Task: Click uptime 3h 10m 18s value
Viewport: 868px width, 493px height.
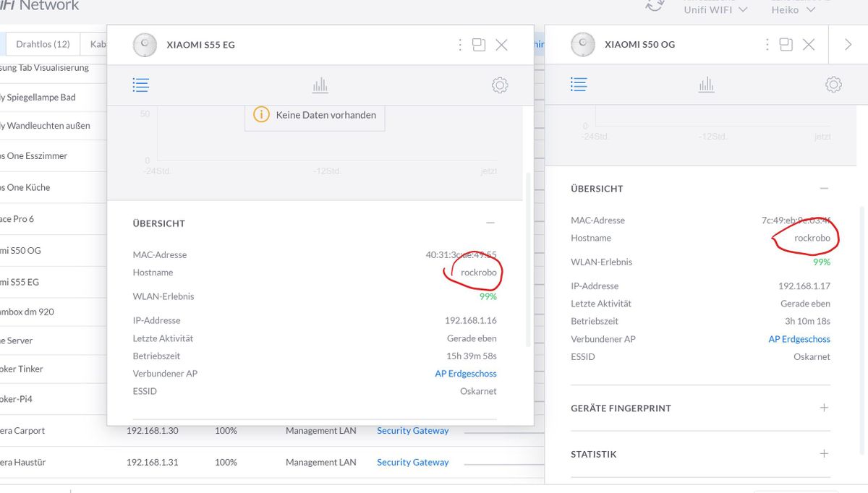Action: pos(808,322)
